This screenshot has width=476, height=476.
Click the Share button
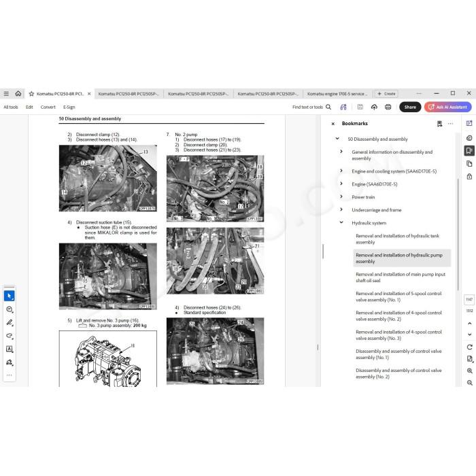(410, 107)
